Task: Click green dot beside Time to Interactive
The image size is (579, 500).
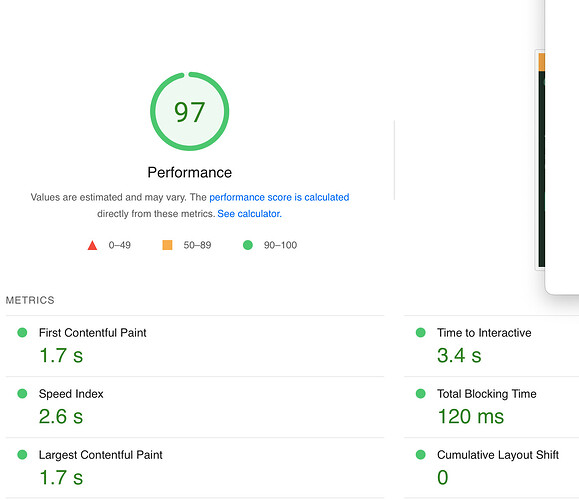Action: coord(421,332)
